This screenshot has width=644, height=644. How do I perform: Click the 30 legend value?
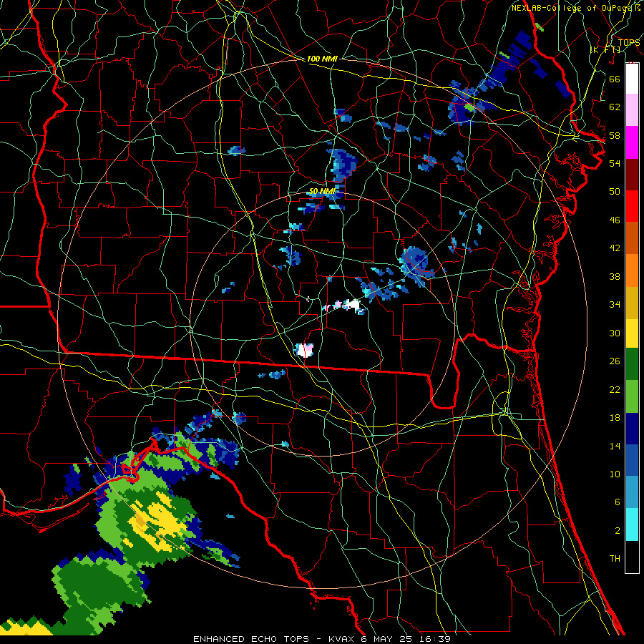[615, 333]
